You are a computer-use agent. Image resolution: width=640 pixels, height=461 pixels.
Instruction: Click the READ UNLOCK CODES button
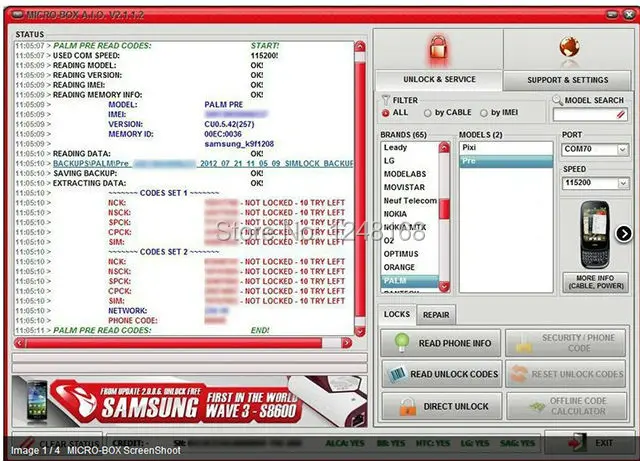pos(442,374)
